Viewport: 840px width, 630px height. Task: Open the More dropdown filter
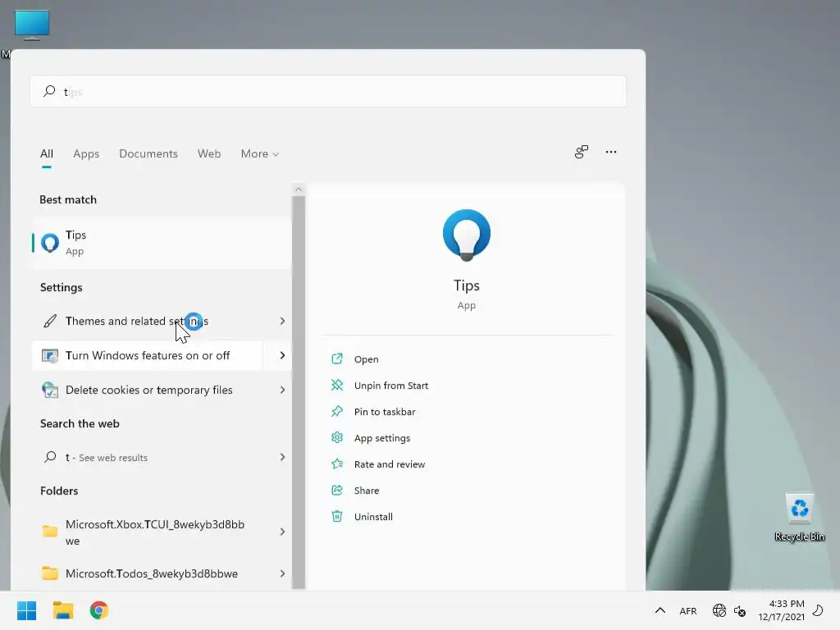point(260,153)
